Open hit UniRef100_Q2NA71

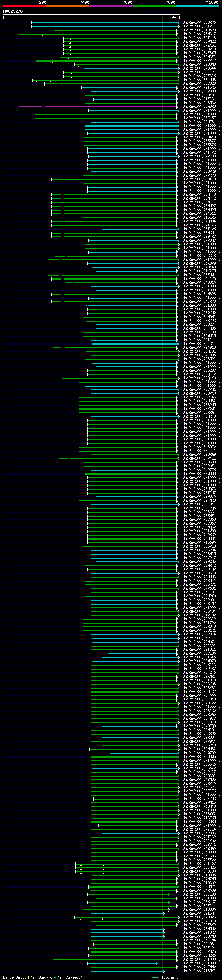click(x=199, y=642)
